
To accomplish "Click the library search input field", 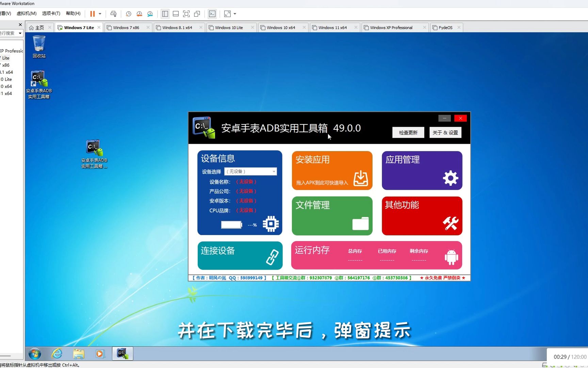I will (x=8, y=33).
